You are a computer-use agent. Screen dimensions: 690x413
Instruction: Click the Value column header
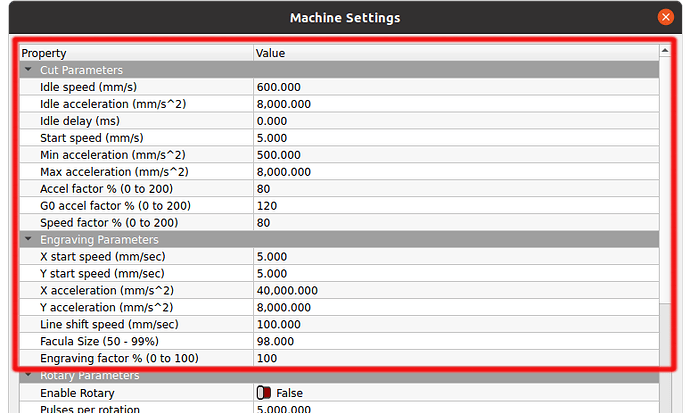point(455,52)
